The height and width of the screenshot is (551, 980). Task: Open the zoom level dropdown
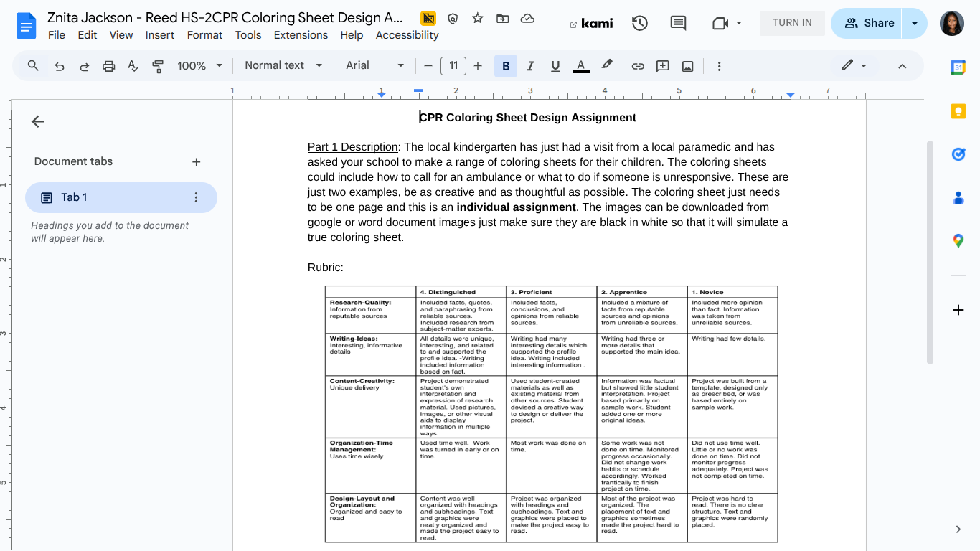(x=199, y=66)
